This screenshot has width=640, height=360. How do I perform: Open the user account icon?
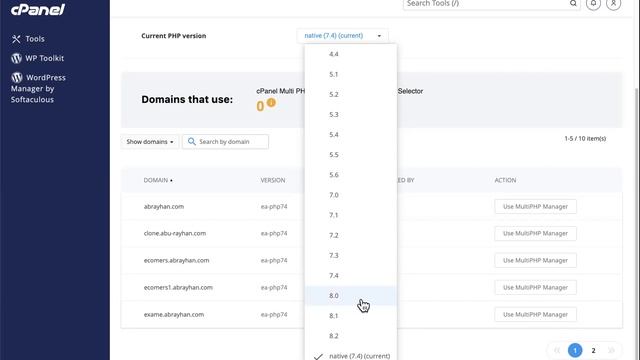pyautogui.click(x=613, y=4)
